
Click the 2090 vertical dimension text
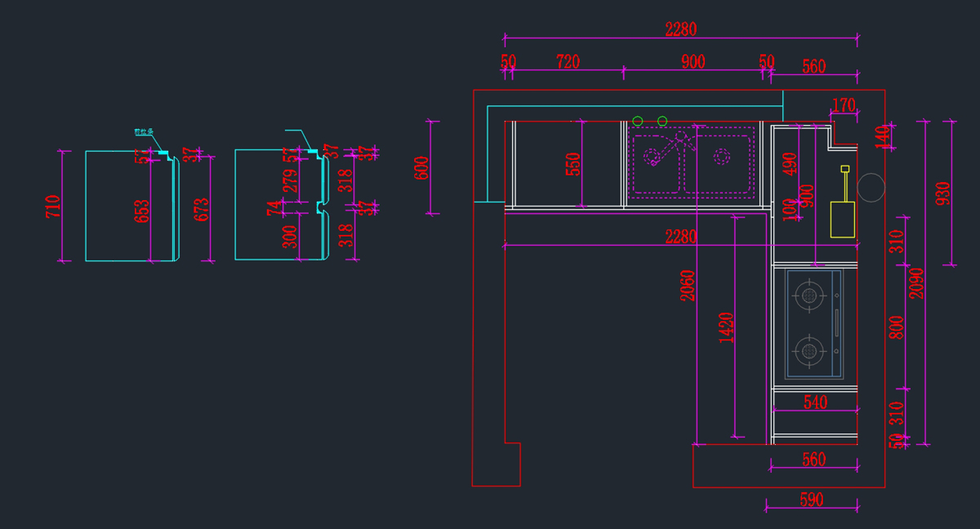pyautogui.click(x=917, y=282)
